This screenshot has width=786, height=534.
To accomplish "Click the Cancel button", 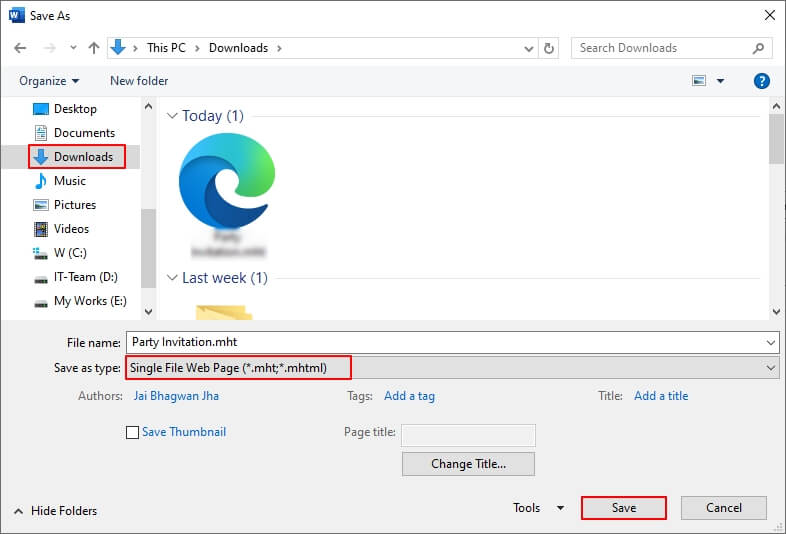I will (723, 508).
